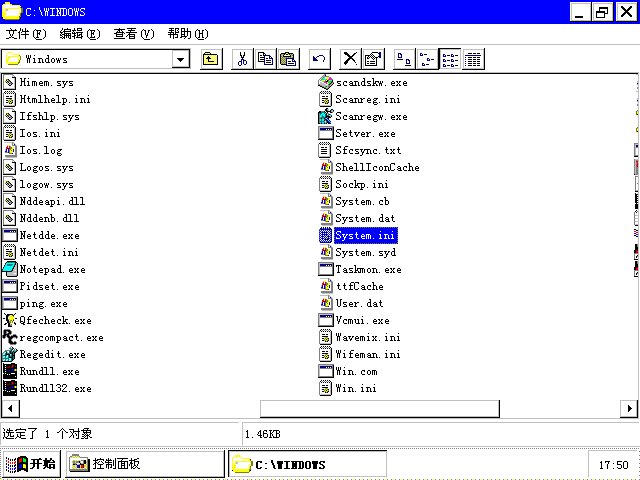
Task: Cut selection with the scissors icon
Action: coord(242,59)
